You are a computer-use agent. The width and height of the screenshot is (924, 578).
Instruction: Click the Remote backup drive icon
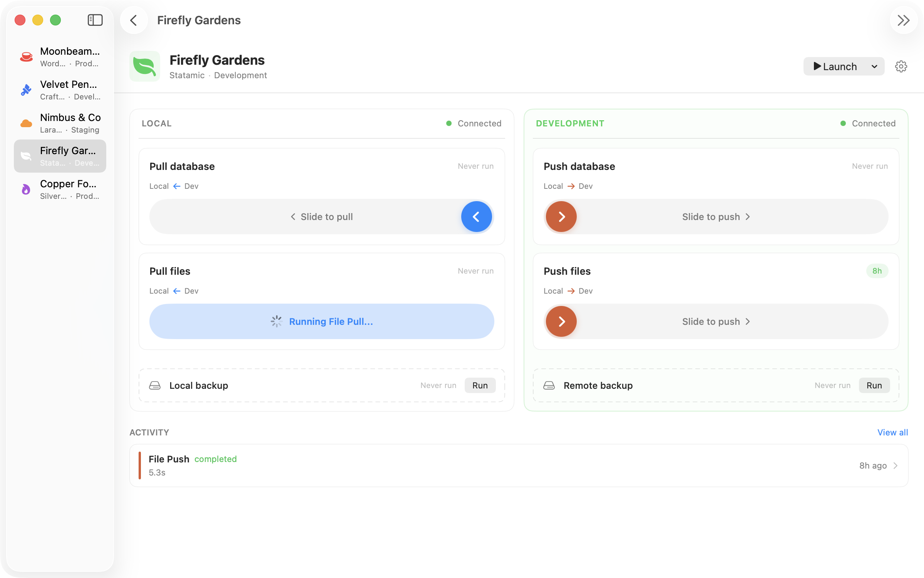(x=549, y=385)
